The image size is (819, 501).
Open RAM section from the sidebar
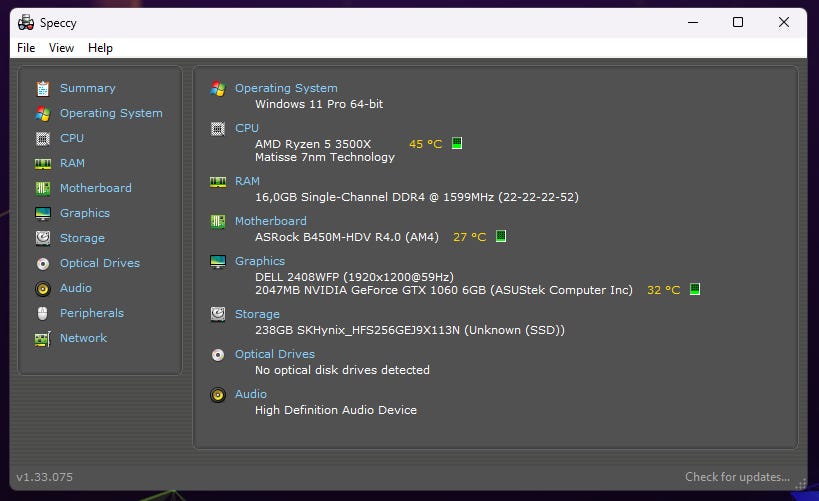(72, 164)
